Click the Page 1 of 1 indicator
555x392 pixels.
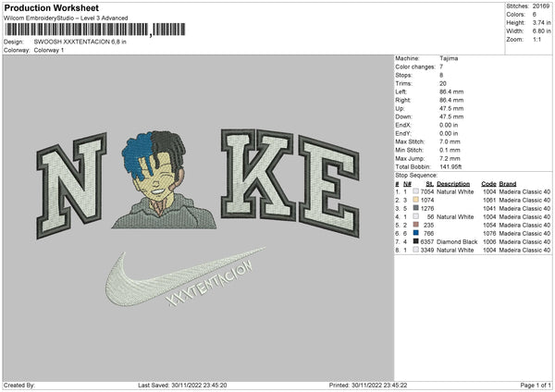(536, 386)
